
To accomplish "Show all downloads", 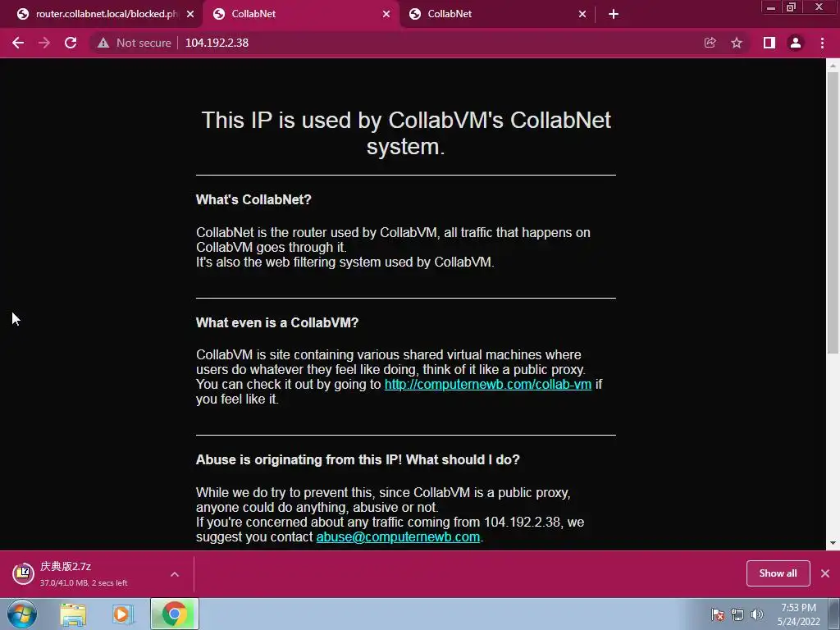I will pyautogui.click(x=778, y=573).
